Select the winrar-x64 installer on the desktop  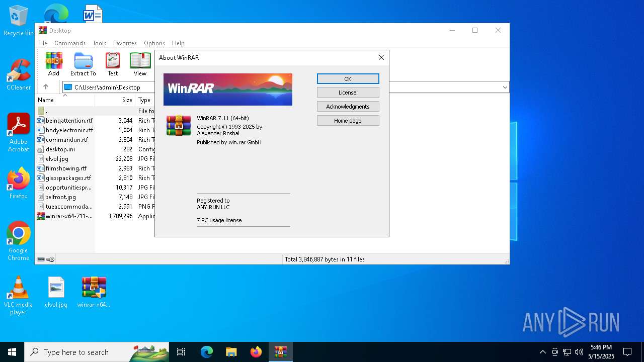click(94, 292)
